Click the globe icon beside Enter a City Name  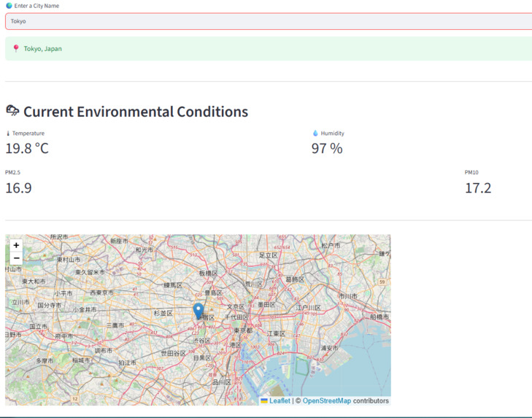click(9, 5)
